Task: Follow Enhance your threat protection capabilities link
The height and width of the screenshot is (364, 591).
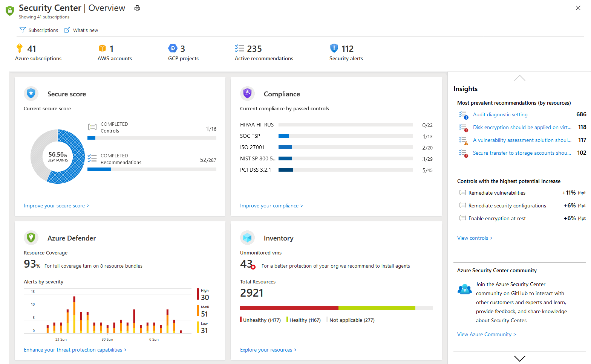Action: click(x=75, y=350)
